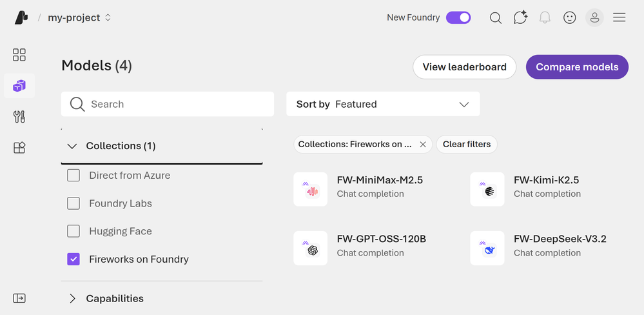
Task: Expand the sidebar with bottom-left icon
Action: (19, 298)
